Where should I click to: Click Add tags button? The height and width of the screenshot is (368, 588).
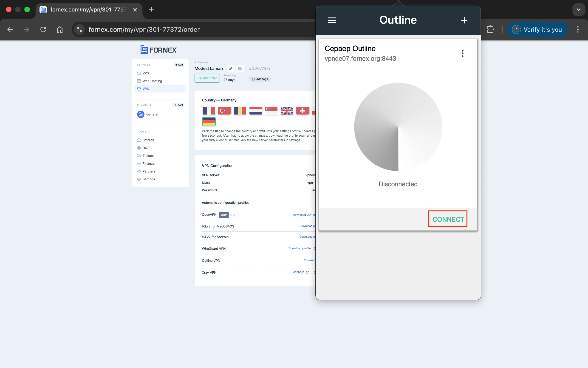click(260, 79)
